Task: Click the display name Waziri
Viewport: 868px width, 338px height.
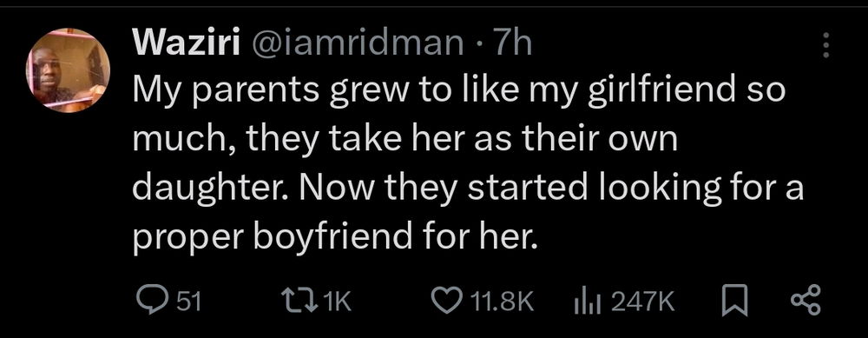Action: click(187, 43)
